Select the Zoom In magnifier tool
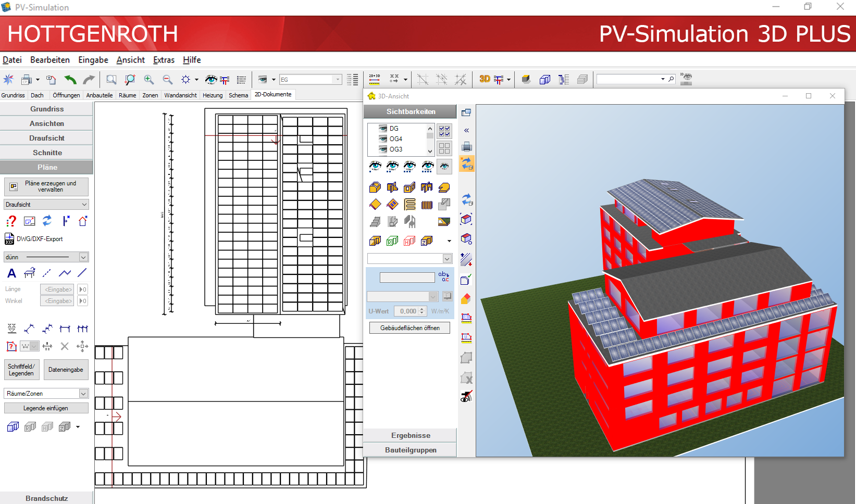Screen dimensions: 856x504 coord(149,79)
